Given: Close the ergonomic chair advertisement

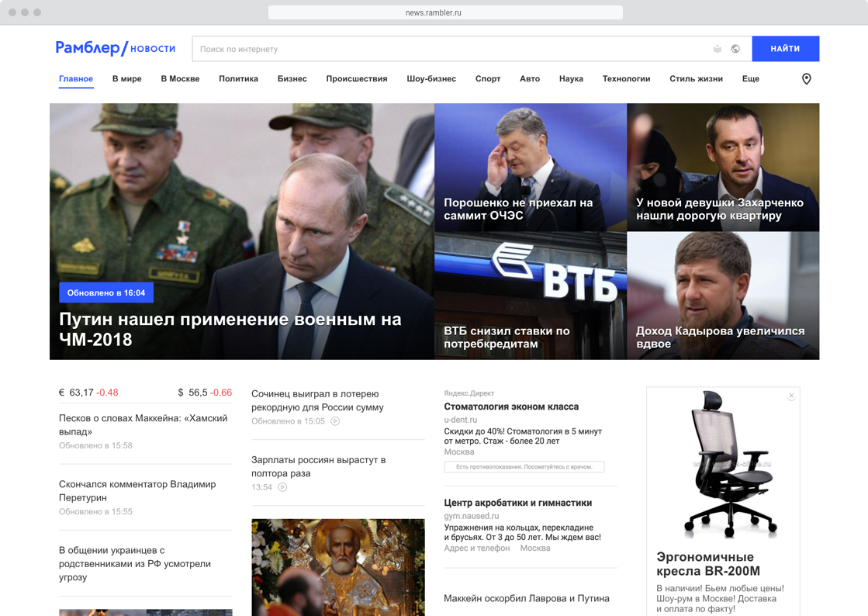Looking at the screenshot, I should tap(792, 396).
